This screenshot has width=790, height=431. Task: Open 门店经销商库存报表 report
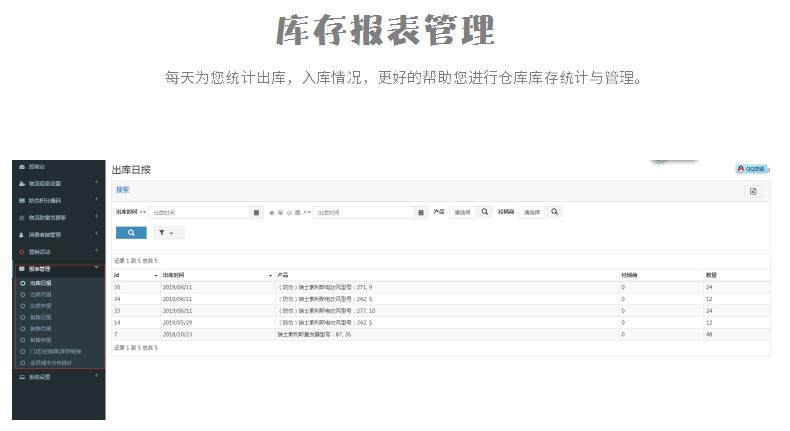tap(55, 351)
